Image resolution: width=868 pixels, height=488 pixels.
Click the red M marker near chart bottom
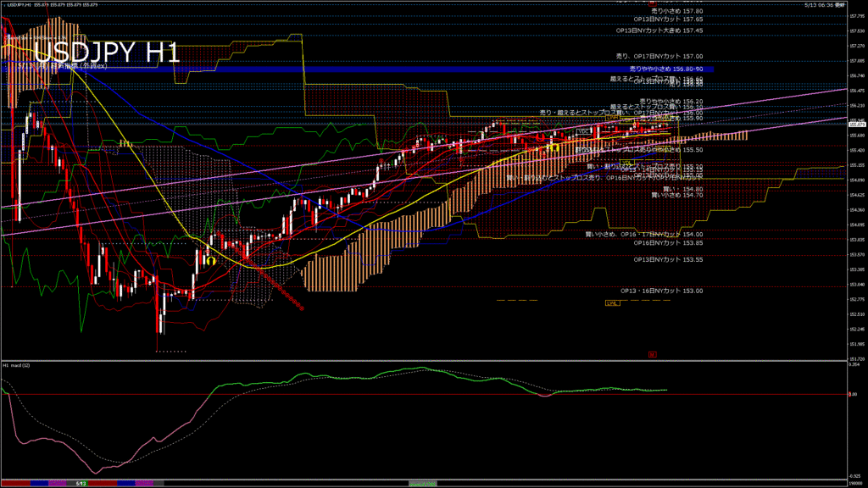[x=652, y=355]
